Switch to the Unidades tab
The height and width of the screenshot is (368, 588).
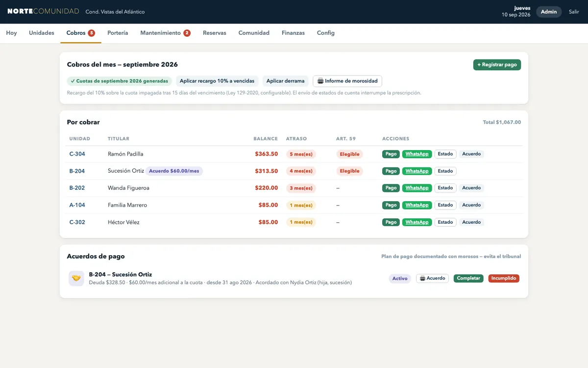pyautogui.click(x=42, y=33)
